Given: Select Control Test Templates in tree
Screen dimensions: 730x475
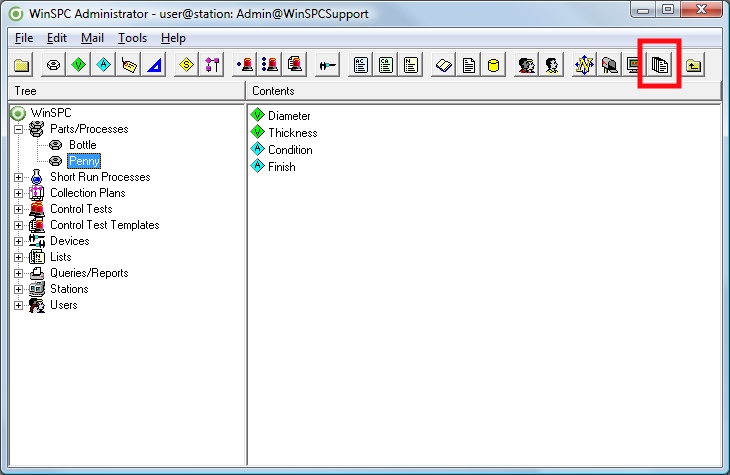Looking at the screenshot, I should tap(105, 225).
